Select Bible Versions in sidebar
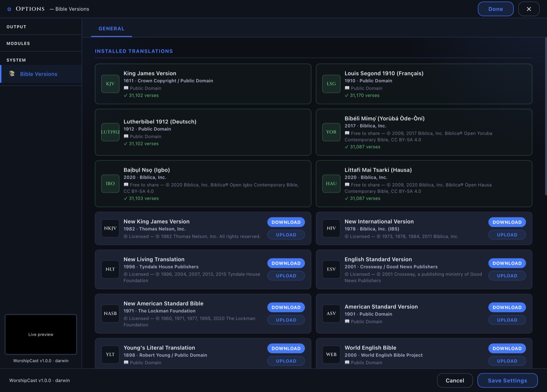Viewport: 547px width, 392px height. (x=41, y=74)
